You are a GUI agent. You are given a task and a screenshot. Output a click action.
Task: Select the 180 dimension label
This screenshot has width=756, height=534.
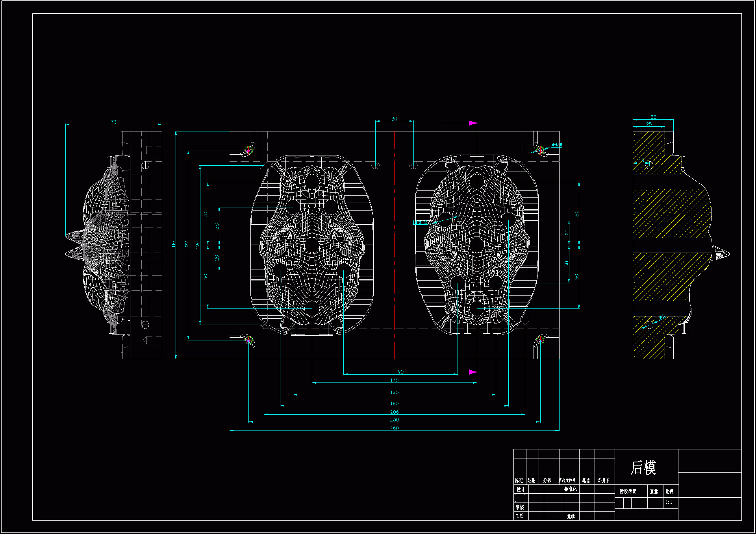394,404
